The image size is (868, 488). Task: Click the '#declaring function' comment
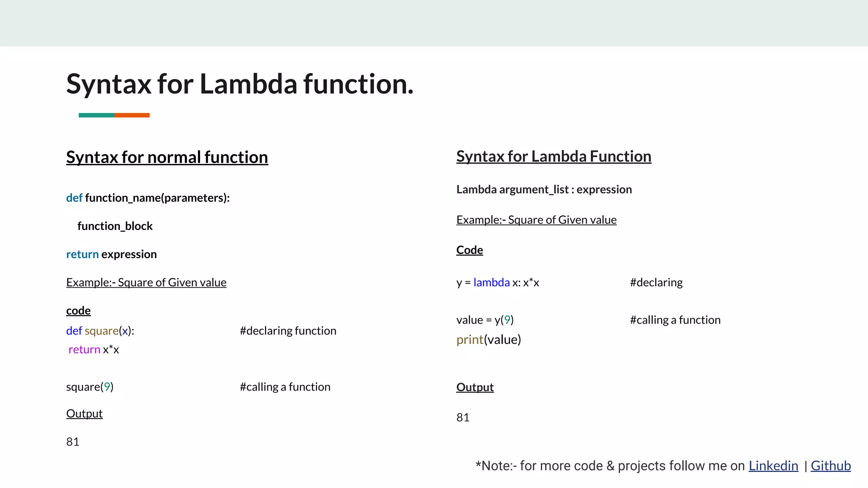click(x=288, y=331)
